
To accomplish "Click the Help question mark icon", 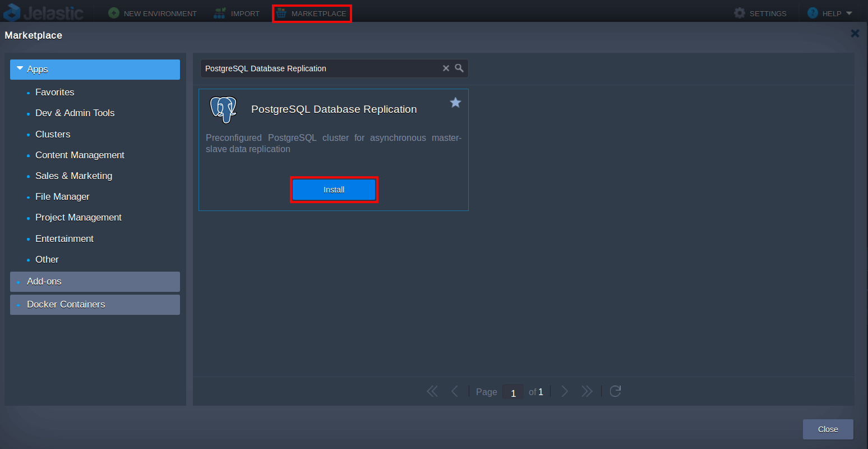I will [x=812, y=13].
